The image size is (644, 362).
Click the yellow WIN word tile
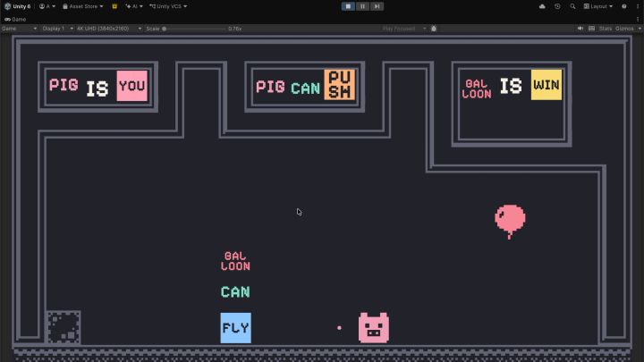click(x=547, y=85)
